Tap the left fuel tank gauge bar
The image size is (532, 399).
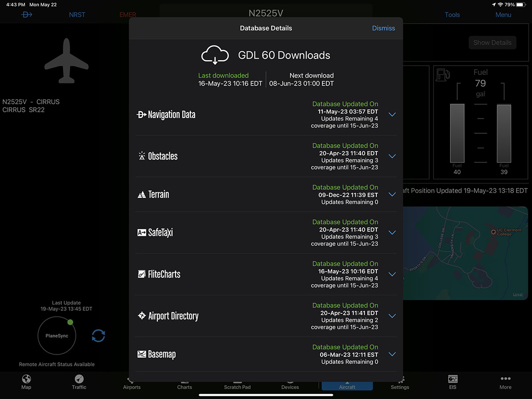457,133
